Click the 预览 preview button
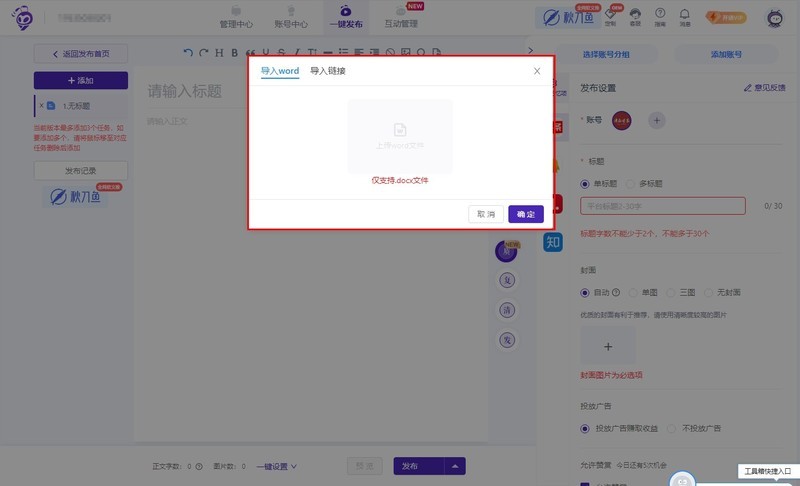800x486 pixels. [364, 466]
